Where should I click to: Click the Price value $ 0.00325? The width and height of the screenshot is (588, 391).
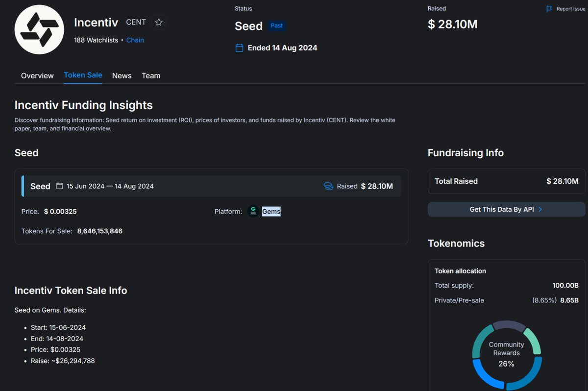pyautogui.click(x=60, y=212)
